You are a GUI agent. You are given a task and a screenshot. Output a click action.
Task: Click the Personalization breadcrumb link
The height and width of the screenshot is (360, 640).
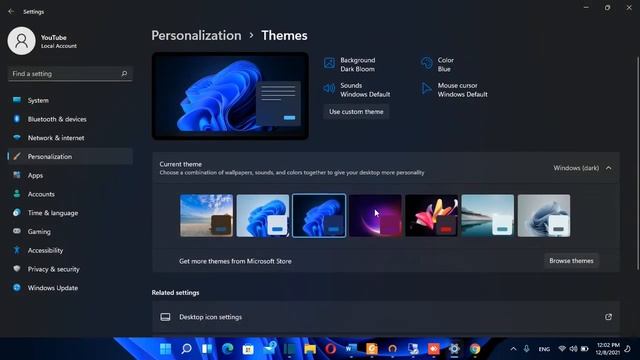(x=196, y=36)
